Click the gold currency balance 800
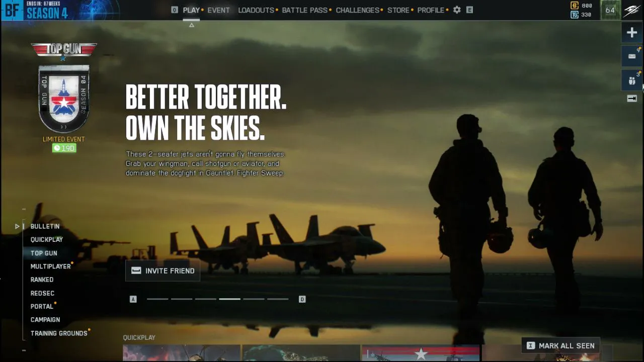 (x=582, y=6)
